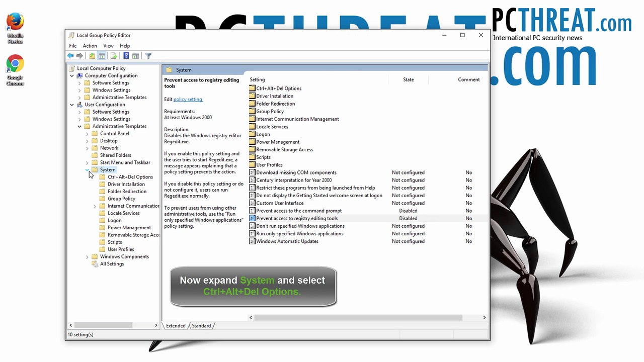Image resolution: width=644 pixels, height=362 pixels.
Task: Expand the Desktop tree node
Action: 87,141
